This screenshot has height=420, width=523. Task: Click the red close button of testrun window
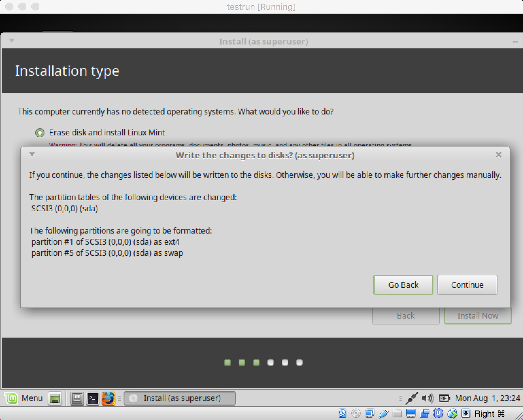pos(9,7)
